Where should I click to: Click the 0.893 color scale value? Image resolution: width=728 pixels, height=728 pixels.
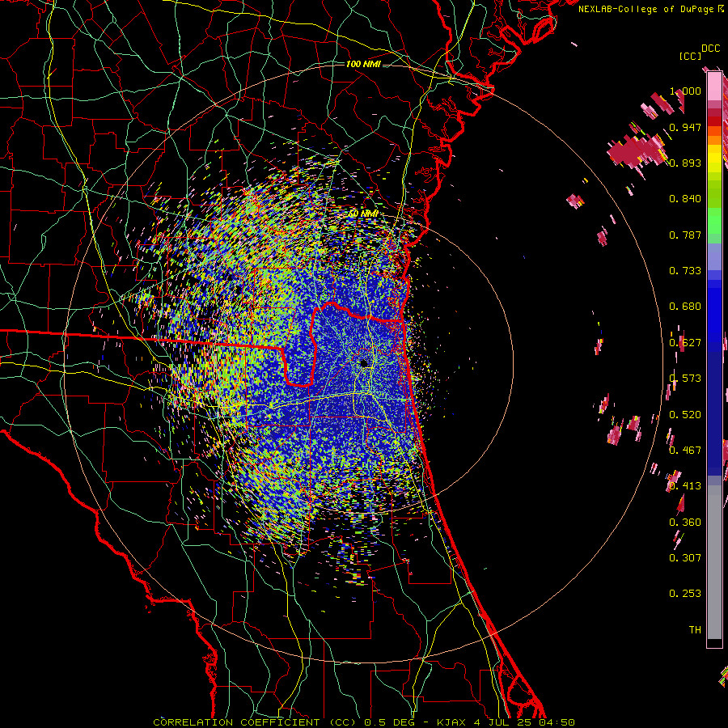click(685, 163)
